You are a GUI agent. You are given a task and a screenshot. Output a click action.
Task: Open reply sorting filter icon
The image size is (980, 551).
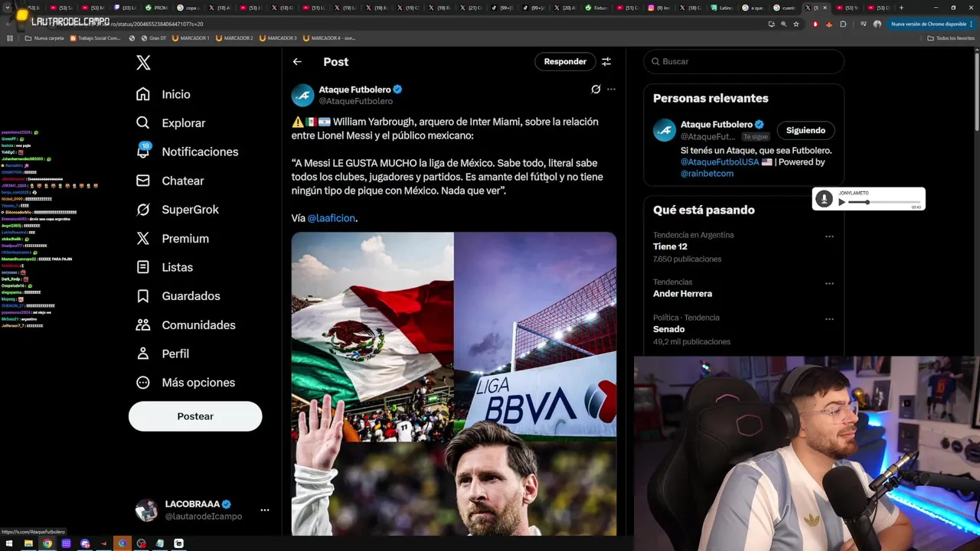pos(606,62)
